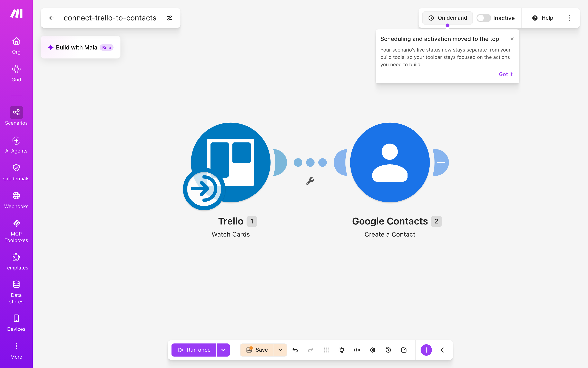Collapse bottom toolbar with chevron
Screen dimensions: 588x368
(x=442, y=350)
